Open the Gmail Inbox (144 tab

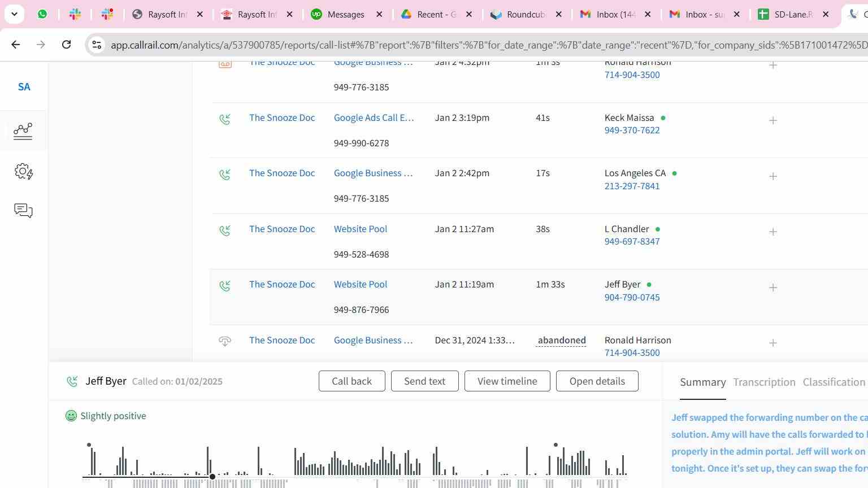click(x=617, y=14)
